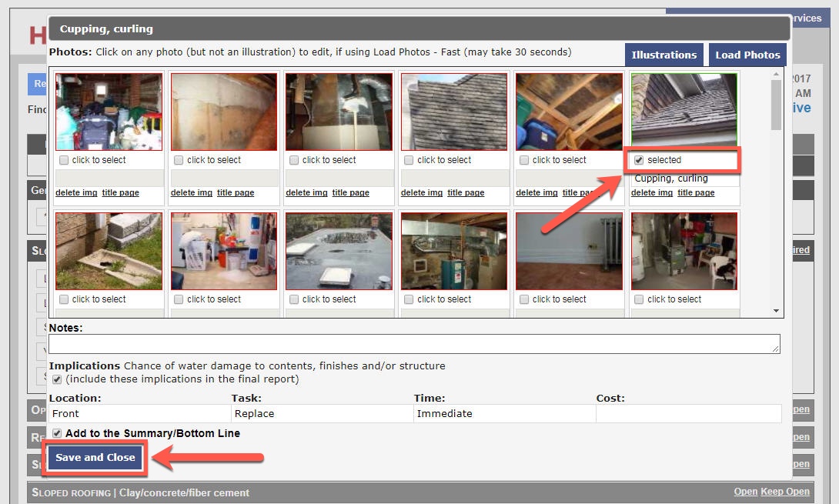Open the concrete steps on grass photo

click(x=109, y=251)
